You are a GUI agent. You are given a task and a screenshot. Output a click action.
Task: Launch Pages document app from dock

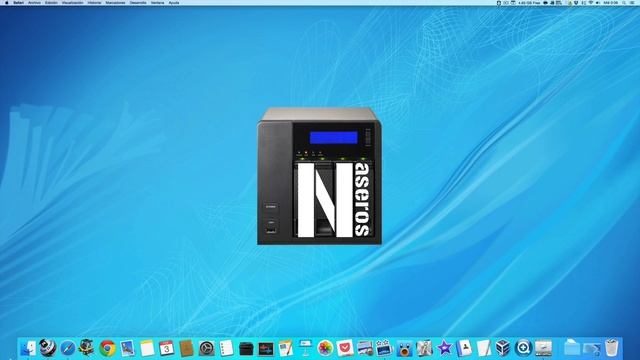point(286,348)
